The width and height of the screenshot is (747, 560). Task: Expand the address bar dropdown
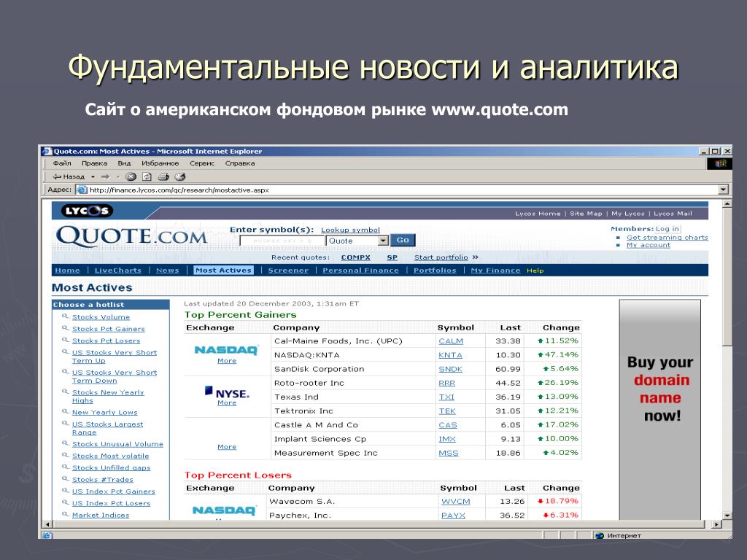coord(724,190)
